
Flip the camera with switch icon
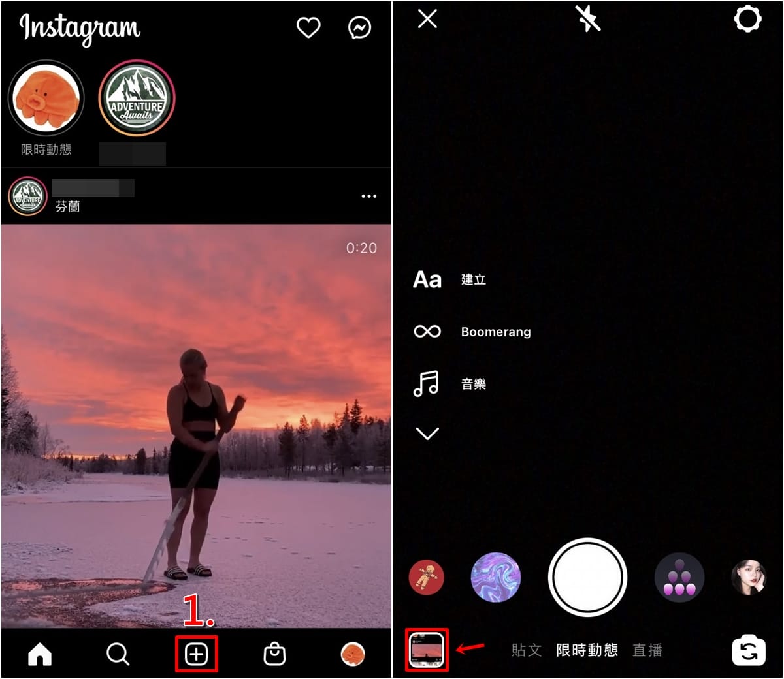749,651
